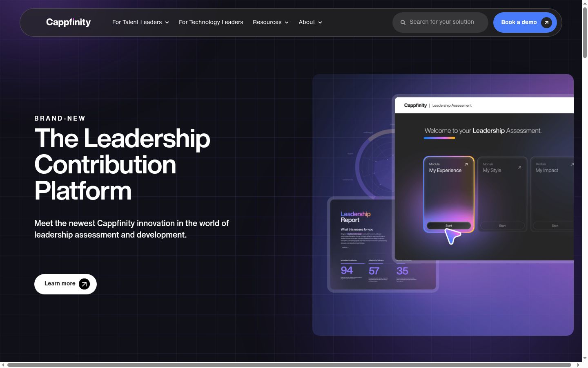588x368 pixels.
Task: Focus the Search for your solution field
Action: (x=440, y=22)
